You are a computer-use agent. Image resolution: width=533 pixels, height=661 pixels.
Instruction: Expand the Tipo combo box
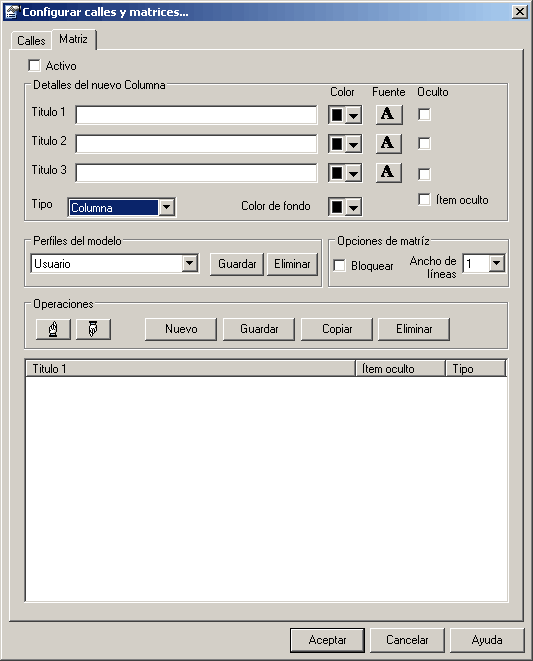tap(167, 207)
